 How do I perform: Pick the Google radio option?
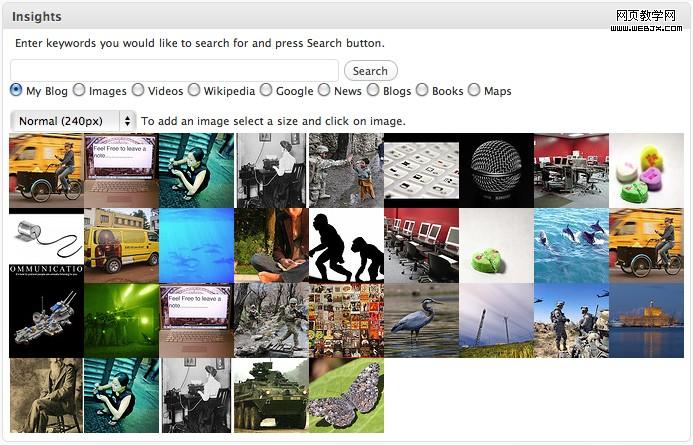(x=266, y=90)
